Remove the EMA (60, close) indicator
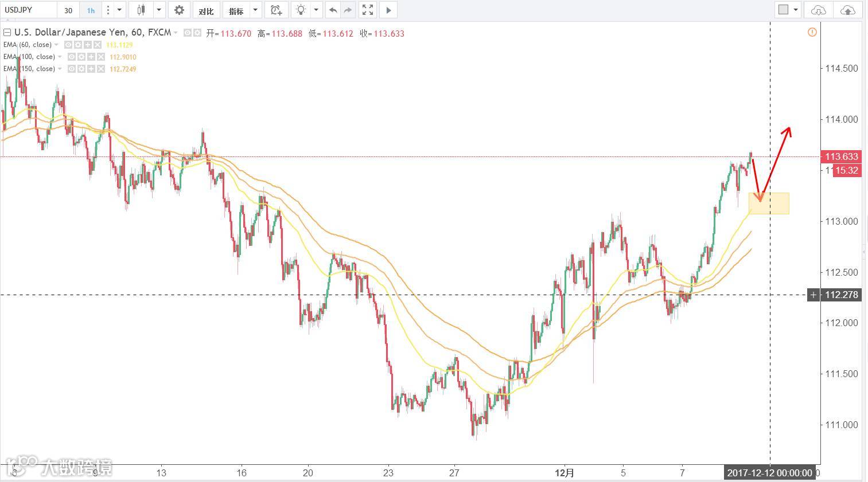The width and height of the screenshot is (868, 482). (x=98, y=45)
